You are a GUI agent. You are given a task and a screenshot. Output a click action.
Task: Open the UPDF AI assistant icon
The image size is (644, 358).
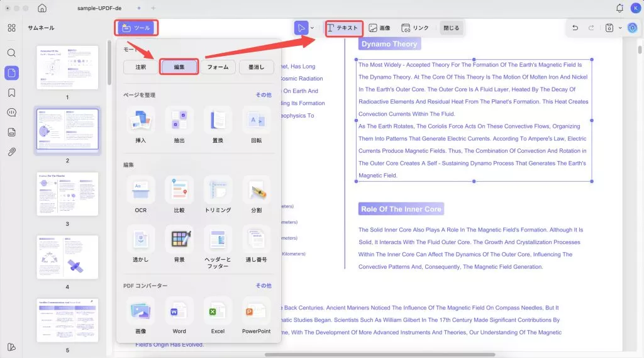click(x=633, y=28)
